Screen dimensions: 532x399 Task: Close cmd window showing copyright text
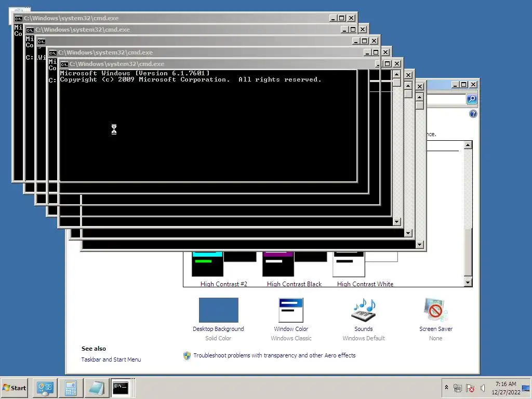point(396,64)
